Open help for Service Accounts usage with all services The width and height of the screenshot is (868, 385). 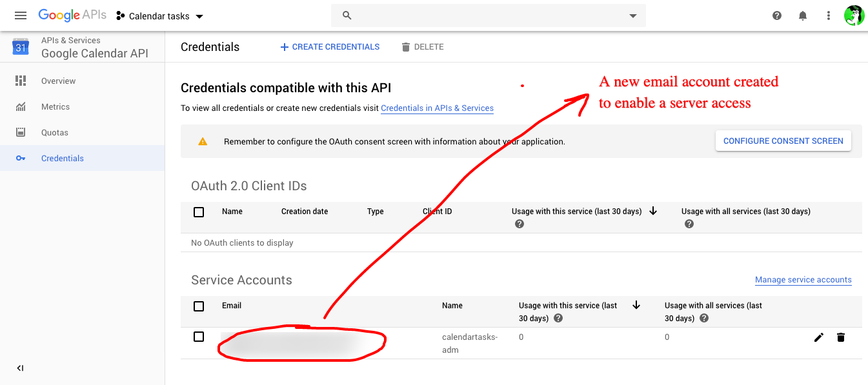click(704, 319)
